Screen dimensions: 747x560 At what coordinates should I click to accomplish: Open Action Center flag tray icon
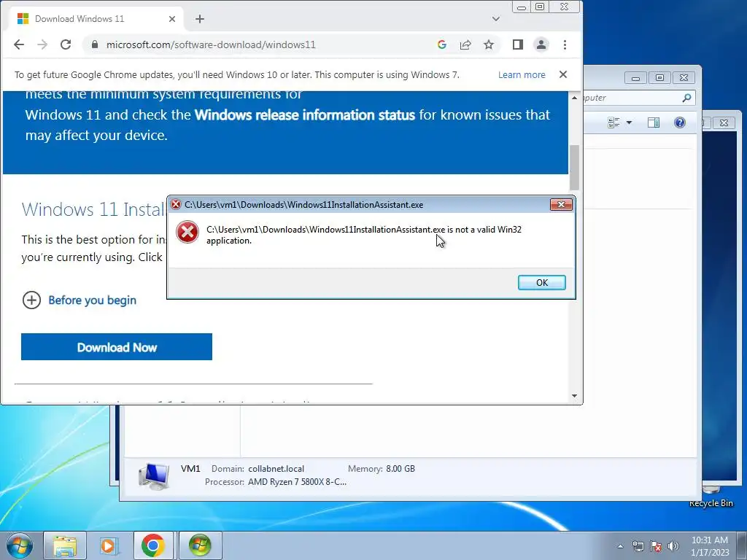click(656, 546)
